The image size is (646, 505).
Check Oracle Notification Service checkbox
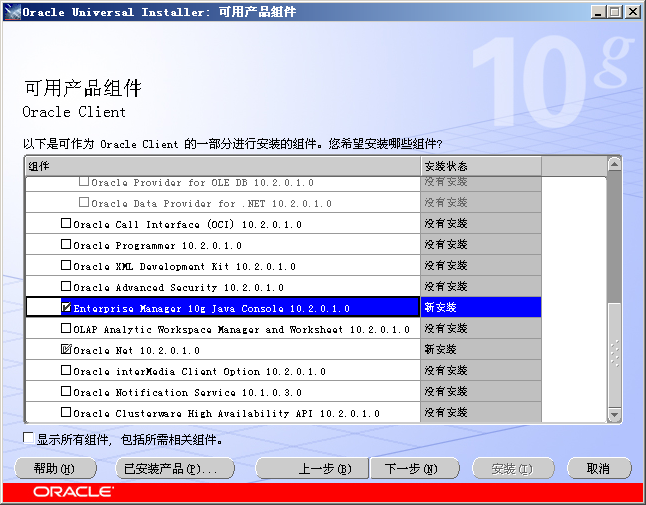pos(66,391)
